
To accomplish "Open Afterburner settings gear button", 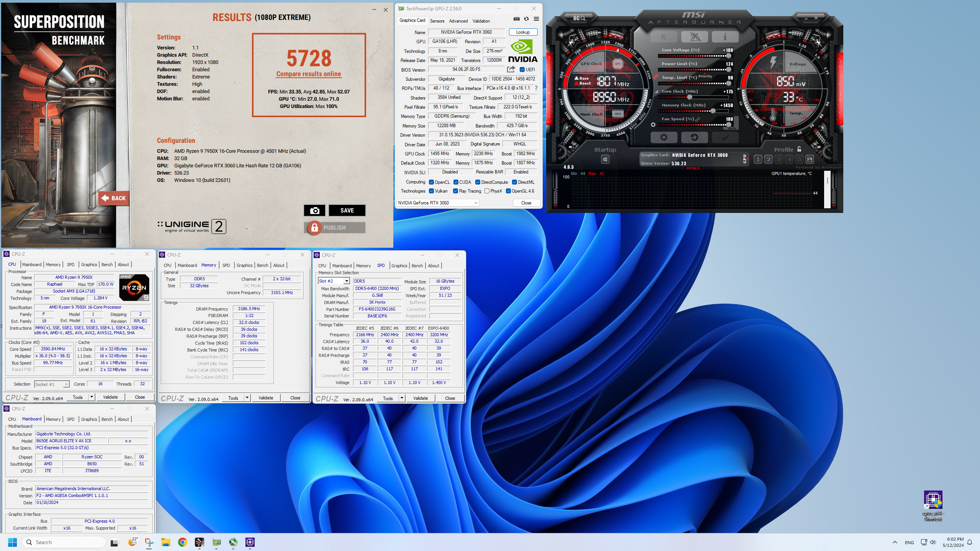I will pos(664,137).
